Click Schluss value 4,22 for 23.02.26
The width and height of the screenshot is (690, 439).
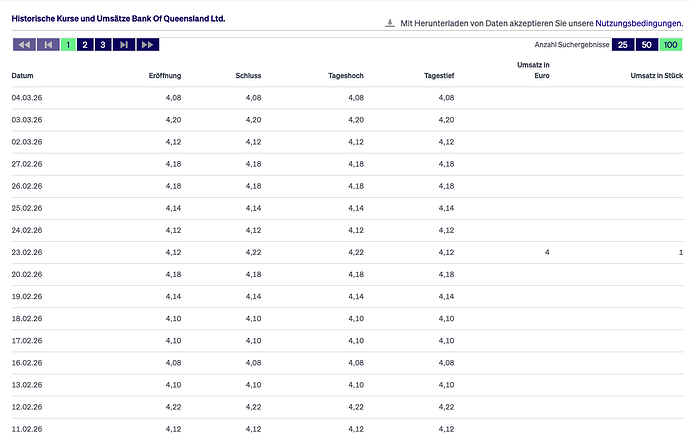point(253,252)
